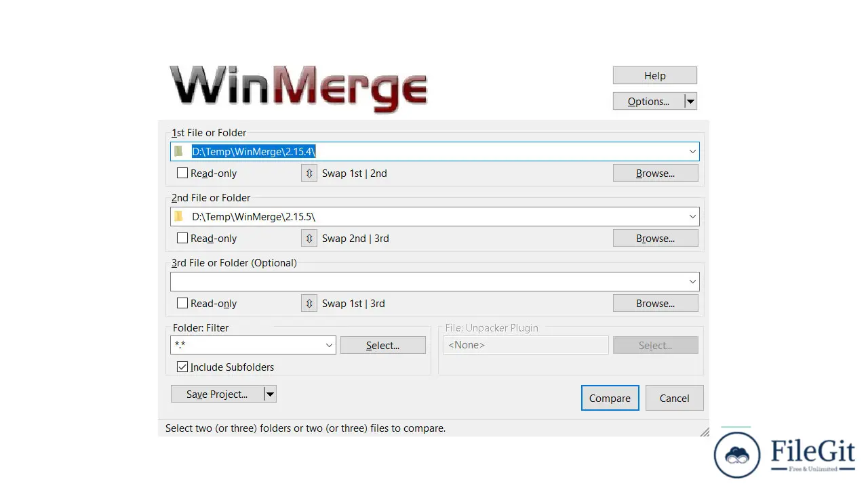The image size is (868, 488).
Task: Click the Unpacker Plugin <None> field
Action: [x=526, y=345]
